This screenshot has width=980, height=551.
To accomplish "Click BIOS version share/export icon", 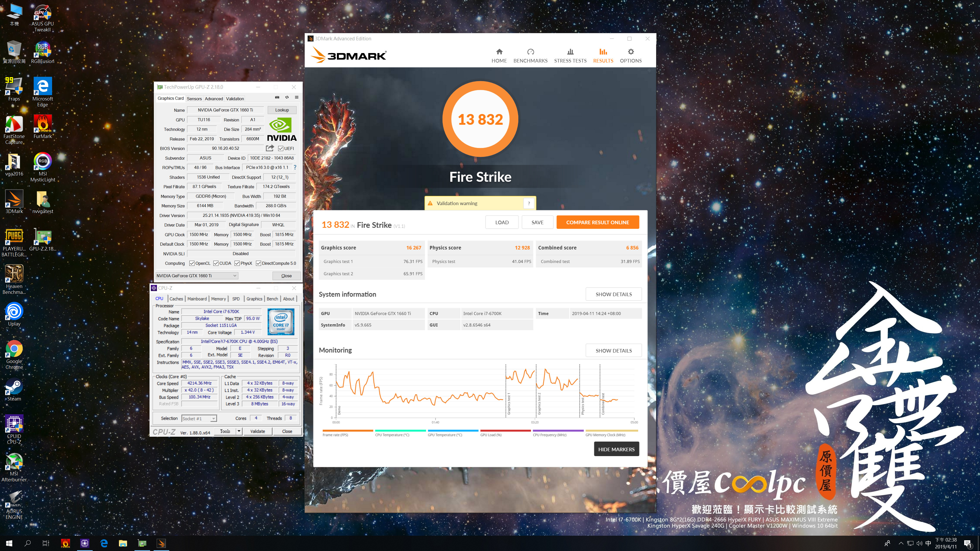I will 270,148.
